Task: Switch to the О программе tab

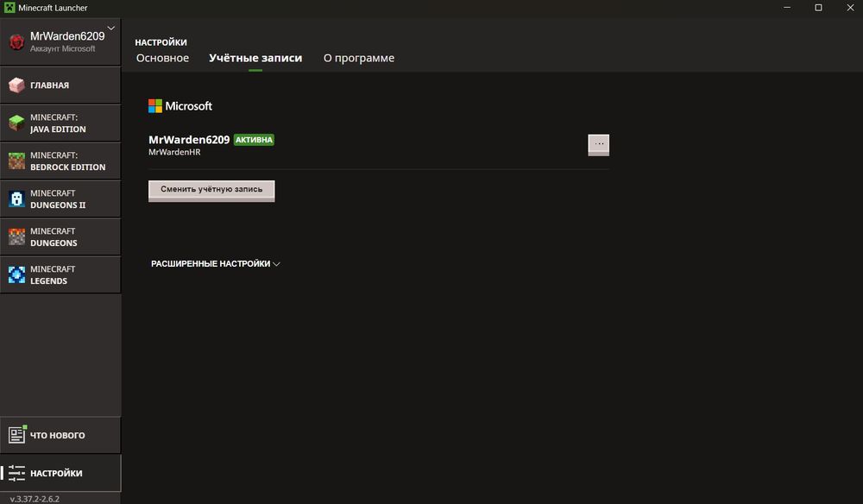Action: [359, 58]
